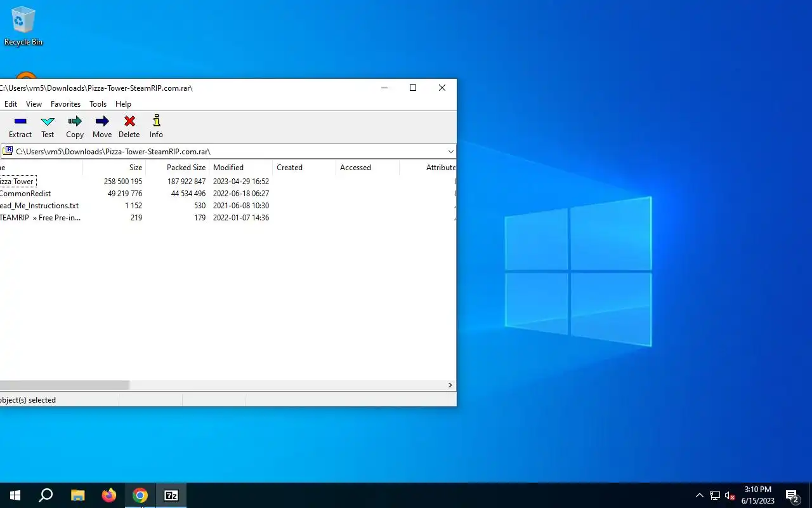Select the Free Pre-in... shortcut file

pos(228,218)
